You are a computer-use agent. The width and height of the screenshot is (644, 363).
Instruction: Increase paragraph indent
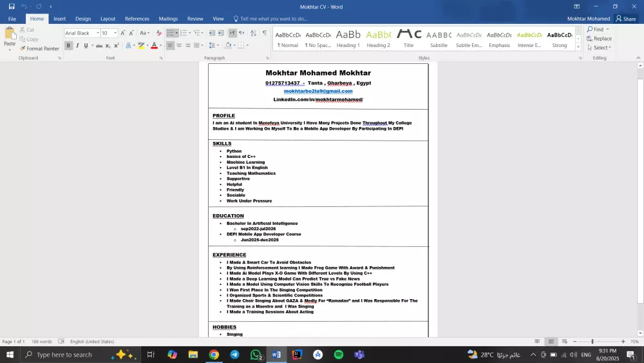tap(221, 33)
